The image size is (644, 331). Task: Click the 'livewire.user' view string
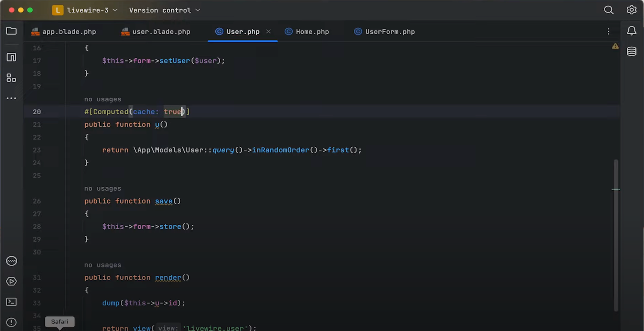pos(215,328)
